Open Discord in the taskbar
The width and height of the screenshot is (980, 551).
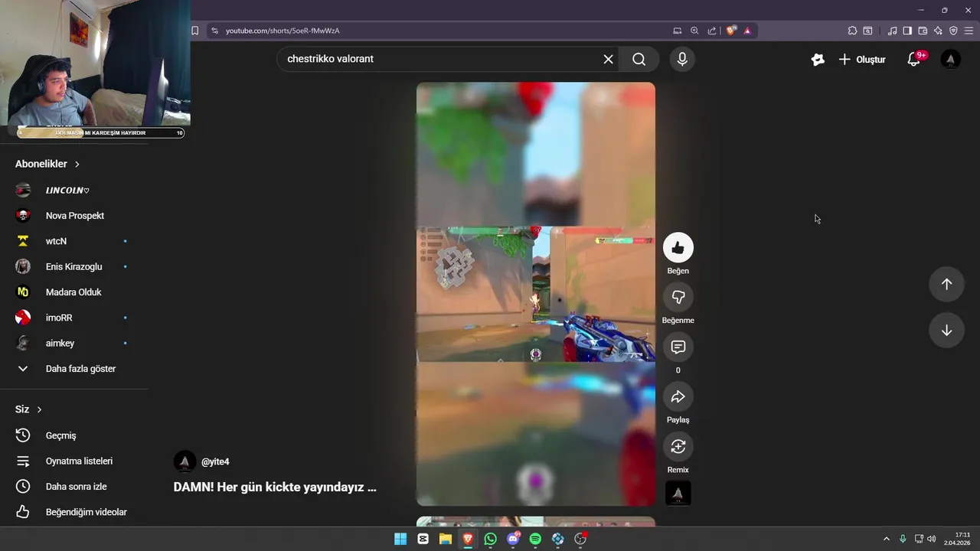point(513,539)
